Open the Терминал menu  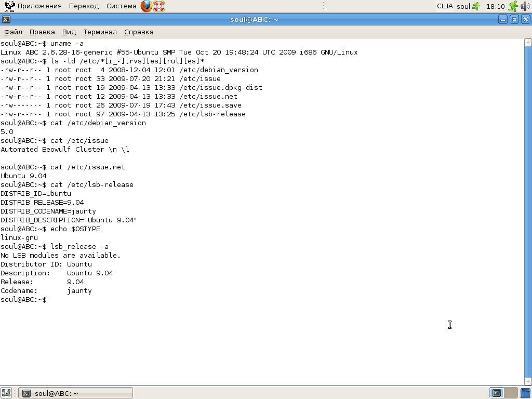click(100, 32)
